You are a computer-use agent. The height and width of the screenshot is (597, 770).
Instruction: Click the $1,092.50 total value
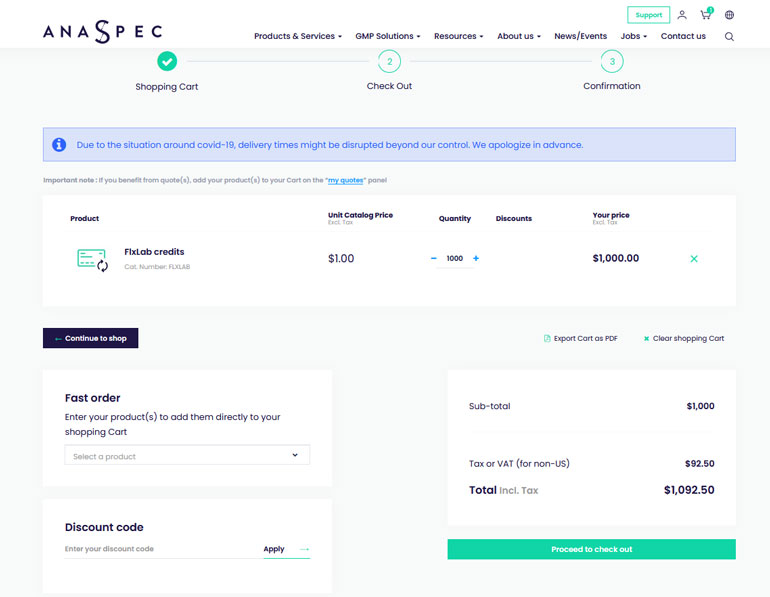689,490
